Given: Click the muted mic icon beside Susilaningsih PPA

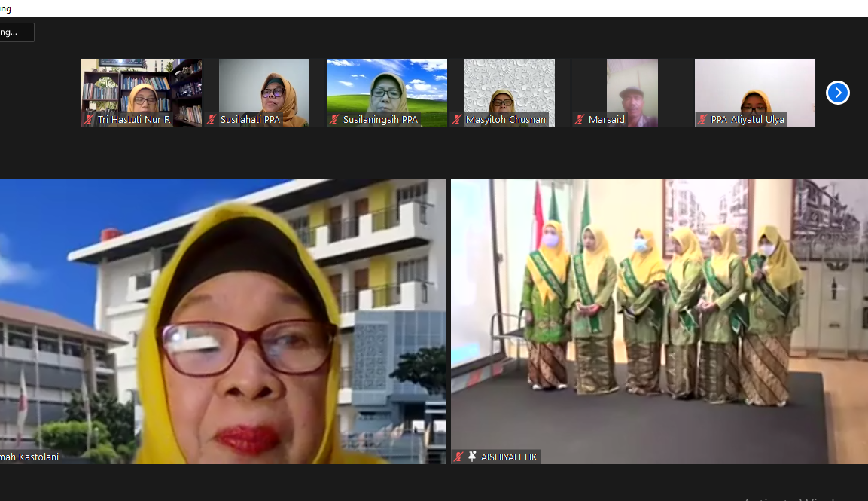Looking at the screenshot, I should (x=334, y=119).
